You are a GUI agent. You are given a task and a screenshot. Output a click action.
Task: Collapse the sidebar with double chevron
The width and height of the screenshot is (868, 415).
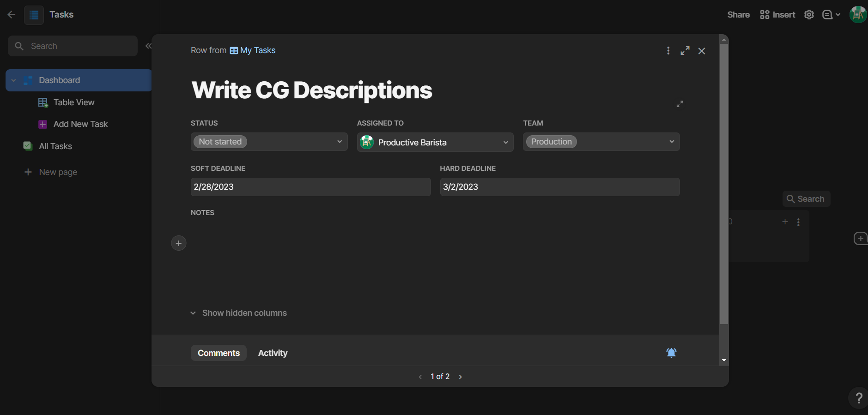[148, 46]
